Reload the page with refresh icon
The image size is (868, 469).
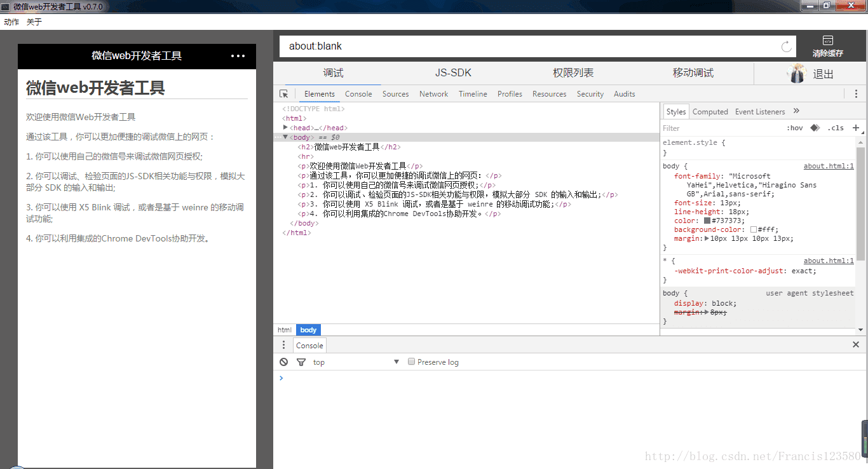pos(786,46)
